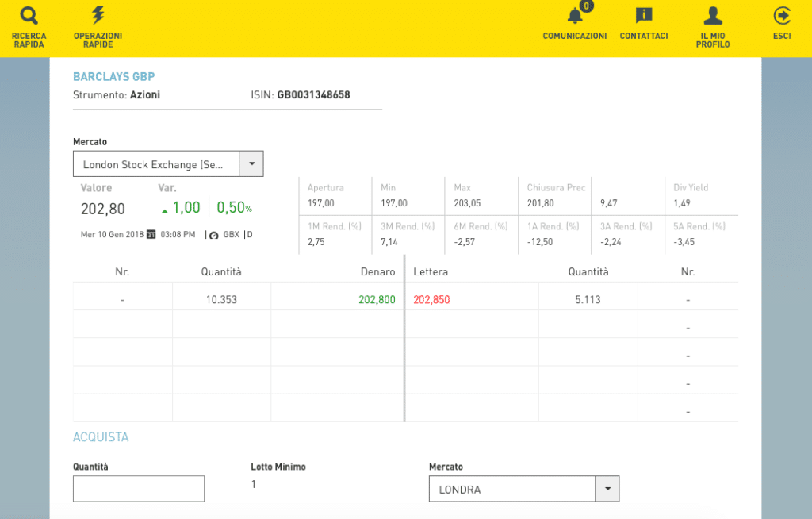Viewport: 812px width, 519px height.
Task: Click the clock gauge icon near GBX
Action: point(213,235)
